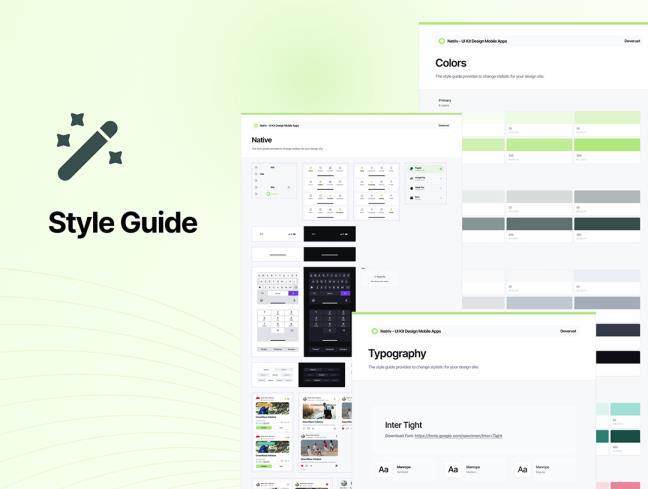
Task: Pick the light mint teal color swatch
Action: (624, 409)
